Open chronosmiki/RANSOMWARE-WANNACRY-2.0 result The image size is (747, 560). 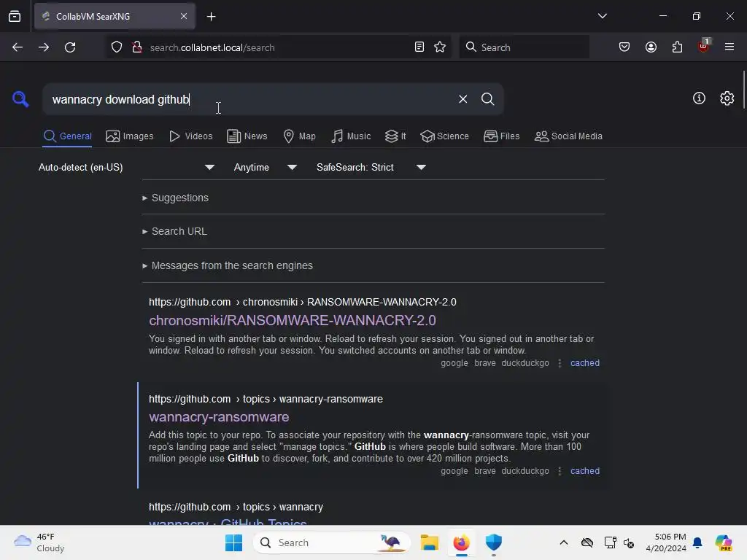coord(292,321)
